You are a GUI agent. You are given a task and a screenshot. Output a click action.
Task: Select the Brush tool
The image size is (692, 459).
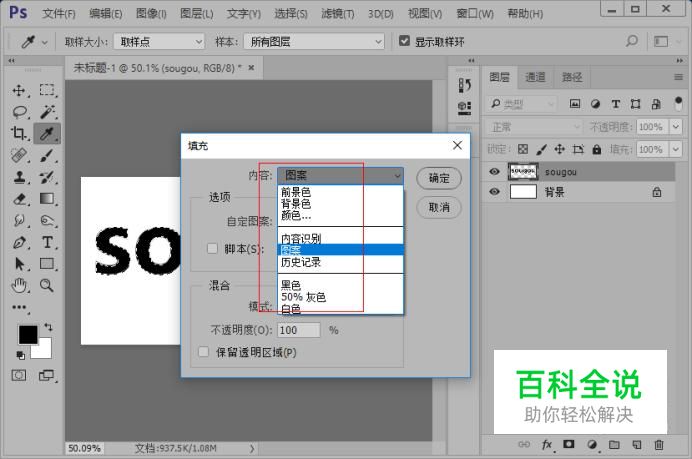(x=47, y=155)
